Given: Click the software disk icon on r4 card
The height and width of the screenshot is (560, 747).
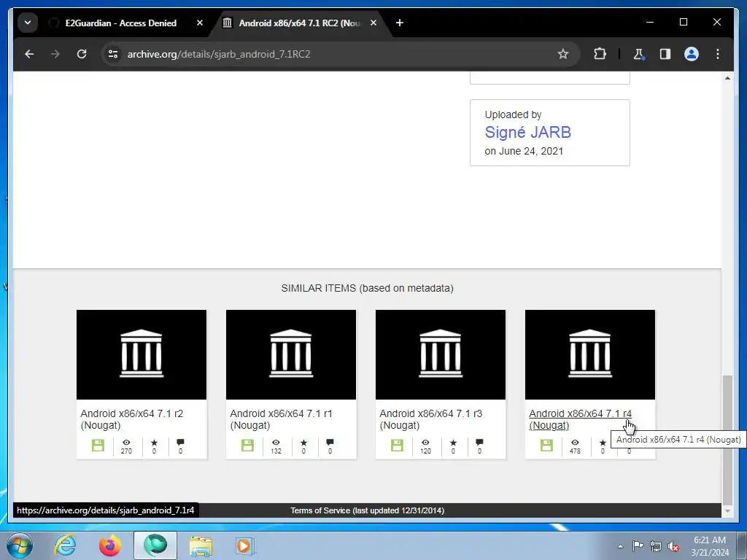Looking at the screenshot, I should [x=547, y=446].
